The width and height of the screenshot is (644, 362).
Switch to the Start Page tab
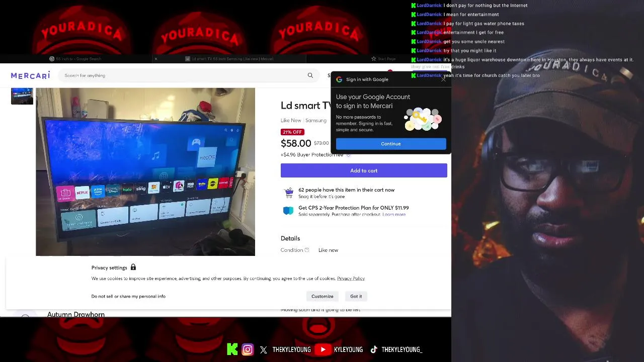coord(383,59)
